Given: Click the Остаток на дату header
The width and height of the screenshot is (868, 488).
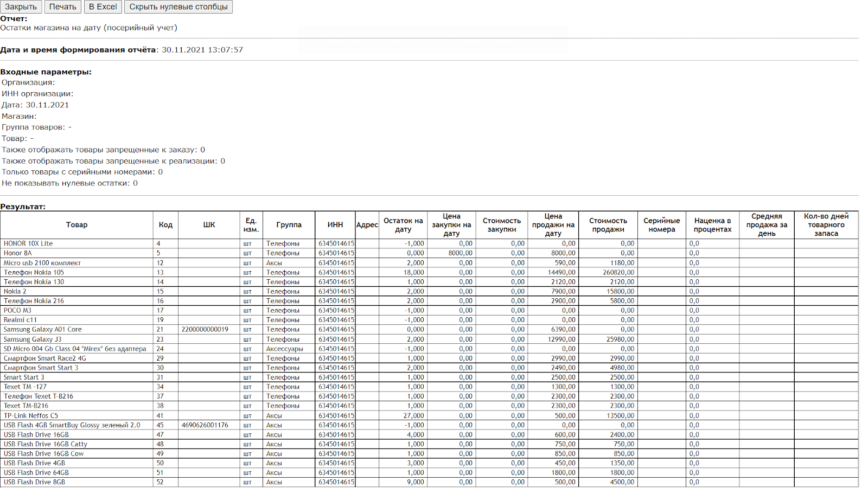Looking at the screenshot, I should pyautogui.click(x=403, y=225).
